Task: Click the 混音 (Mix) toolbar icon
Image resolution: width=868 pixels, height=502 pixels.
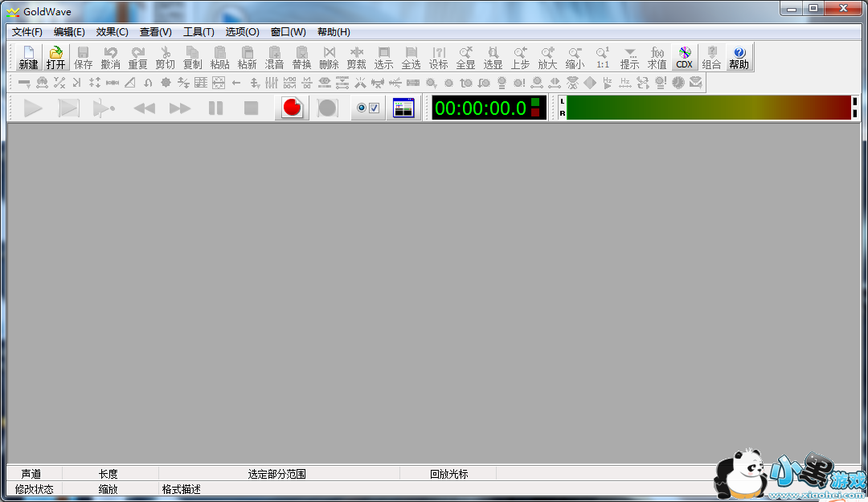Action: click(274, 58)
